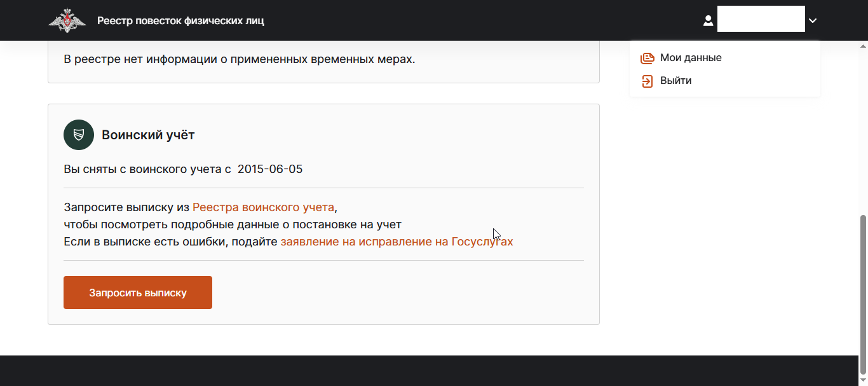Click the stacked documents icon beside "Мои данные"
Screen dimensions: 868x386
tap(647, 58)
